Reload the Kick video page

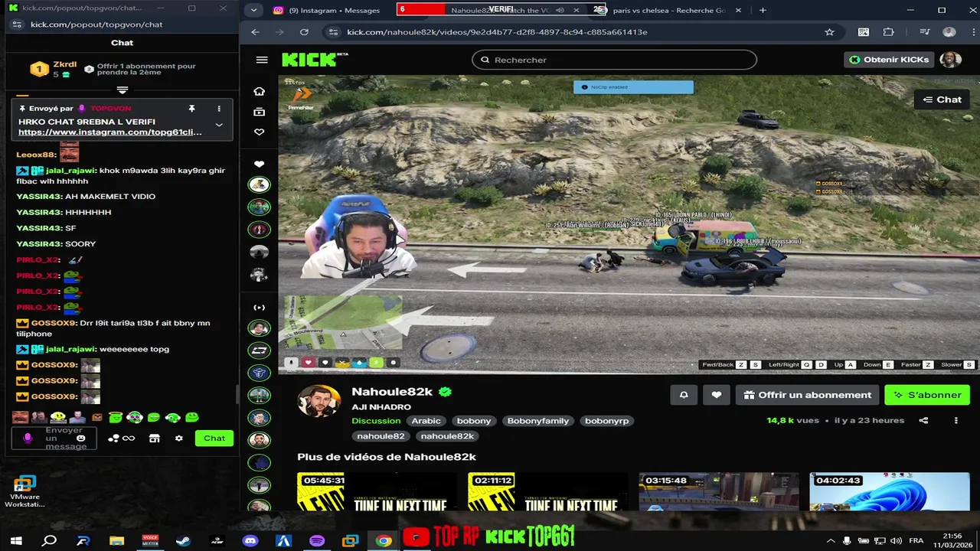tap(304, 32)
